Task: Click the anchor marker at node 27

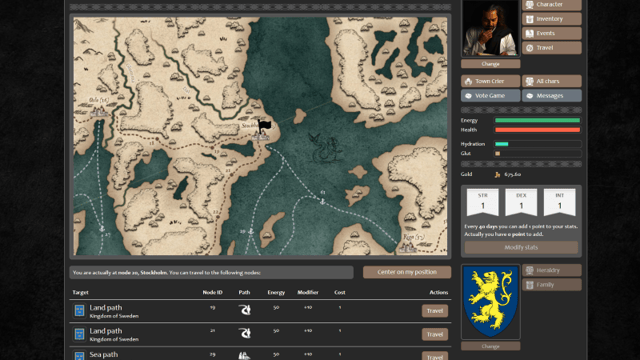Action: [102, 229]
